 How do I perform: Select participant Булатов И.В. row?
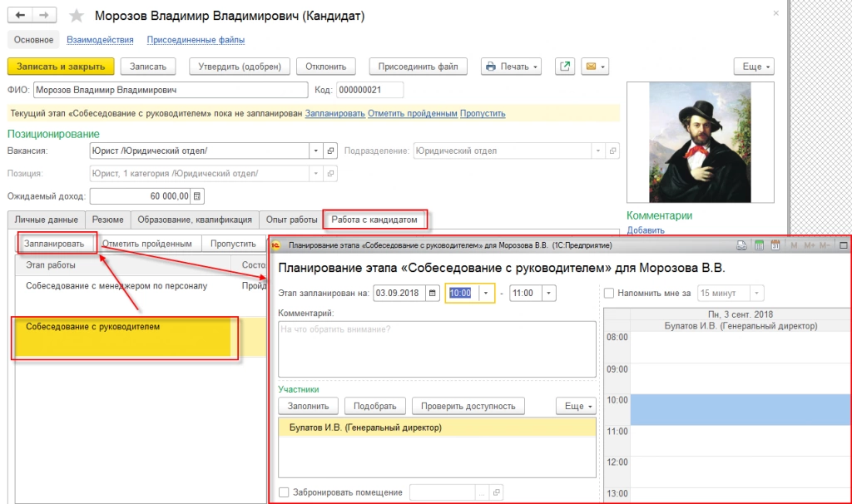(x=437, y=427)
